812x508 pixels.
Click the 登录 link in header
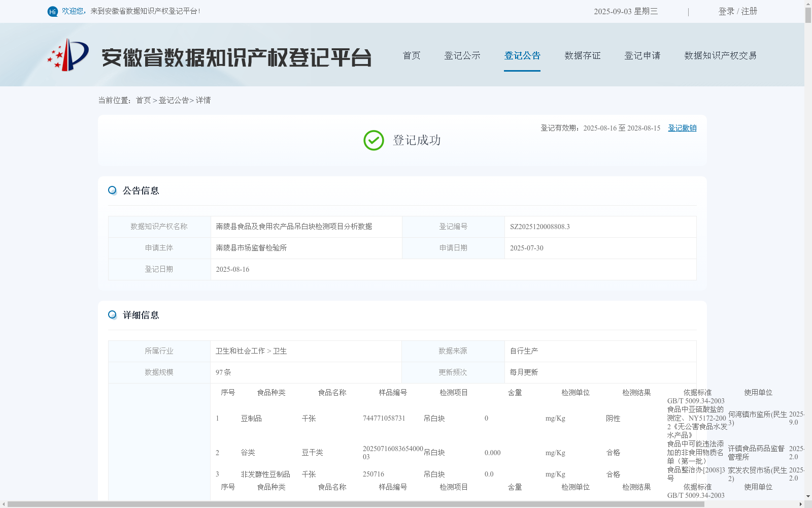[726, 11]
